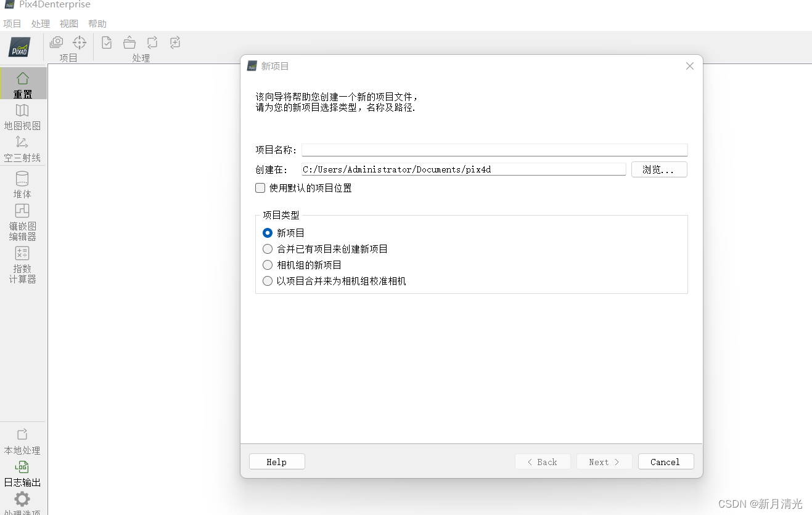This screenshot has width=812, height=515.
Task: Open the GCP manager crosshair icon
Action: pos(80,43)
